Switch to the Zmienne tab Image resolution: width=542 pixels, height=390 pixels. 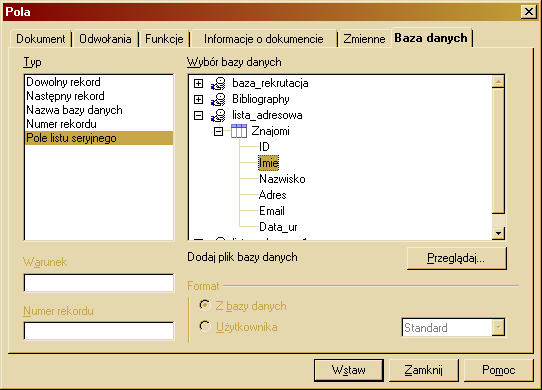point(364,39)
